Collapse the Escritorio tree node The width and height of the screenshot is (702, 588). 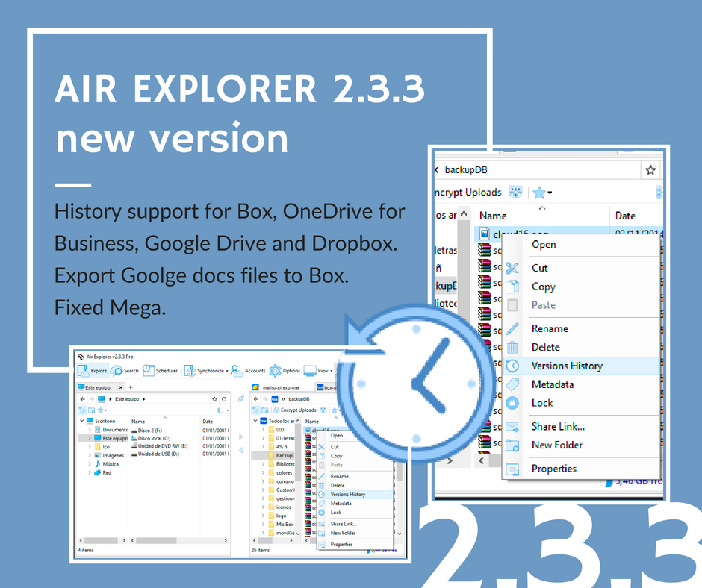81,421
